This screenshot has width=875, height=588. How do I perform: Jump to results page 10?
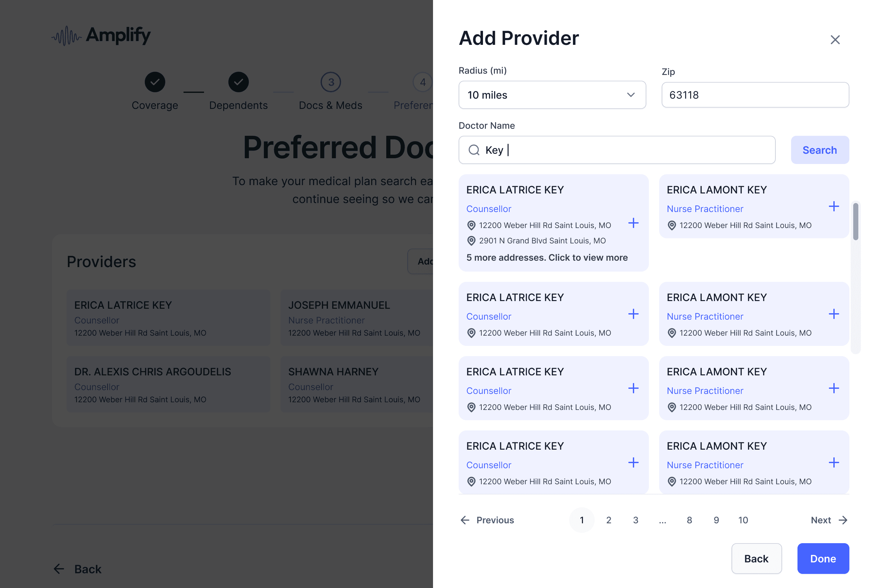[x=743, y=520]
